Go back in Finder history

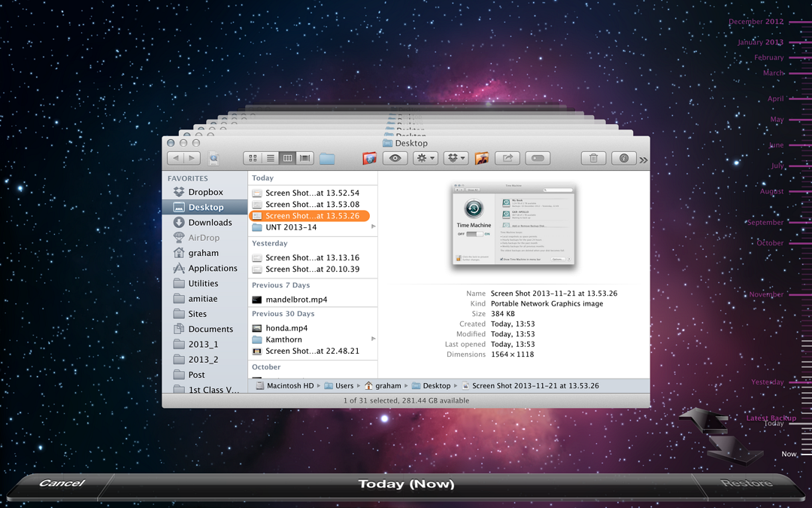175,158
